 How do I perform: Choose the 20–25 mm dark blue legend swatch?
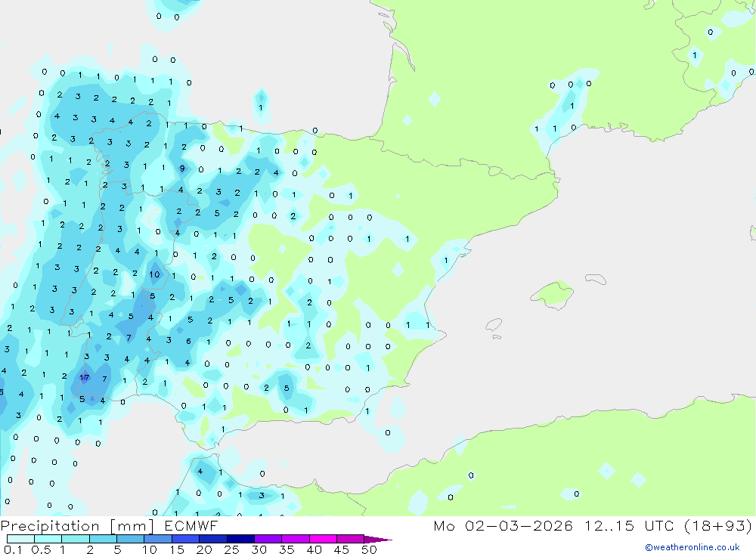[212, 539]
